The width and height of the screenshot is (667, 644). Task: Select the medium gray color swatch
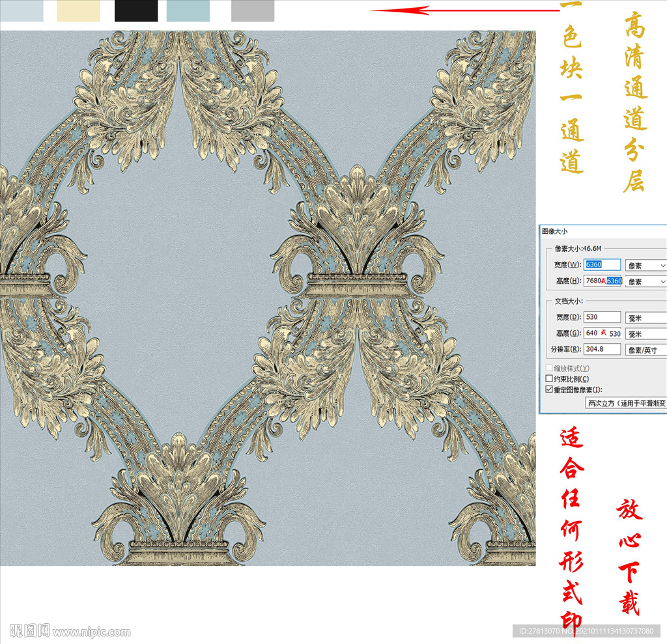pos(253,11)
